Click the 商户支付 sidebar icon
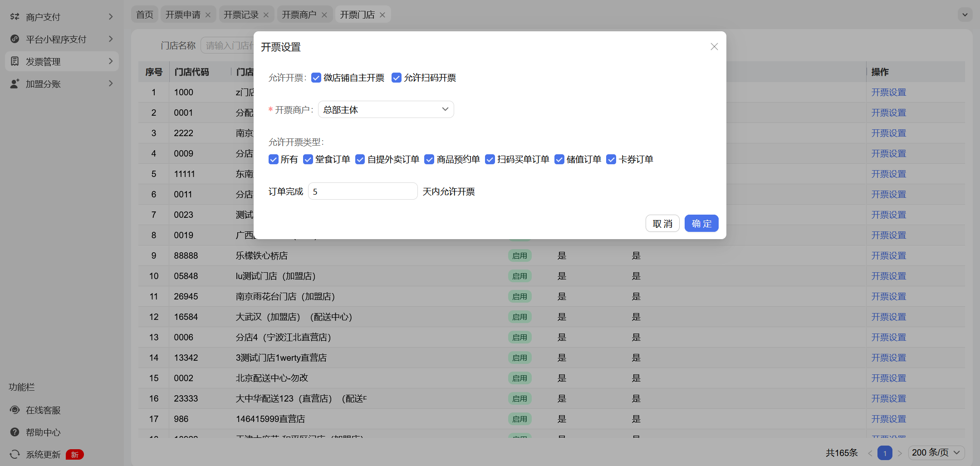This screenshot has width=980, height=466. 15,17
